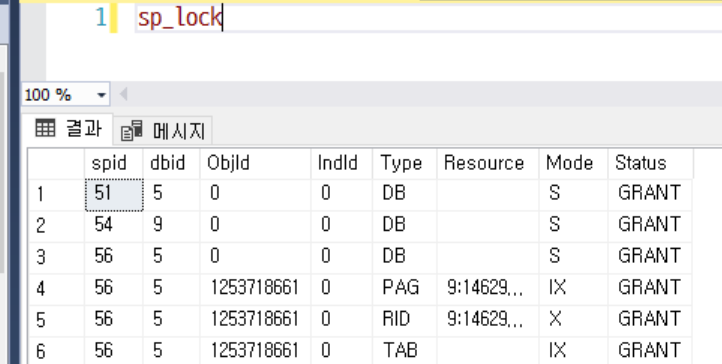722x364 pixels.
Task: Click line number 1 in editor margin
Action: click(x=101, y=18)
